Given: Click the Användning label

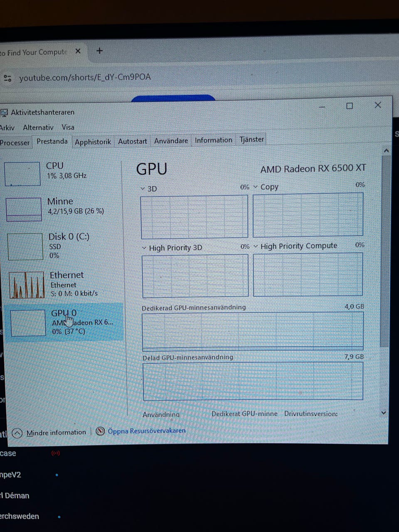Looking at the screenshot, I should click(161, 414).
